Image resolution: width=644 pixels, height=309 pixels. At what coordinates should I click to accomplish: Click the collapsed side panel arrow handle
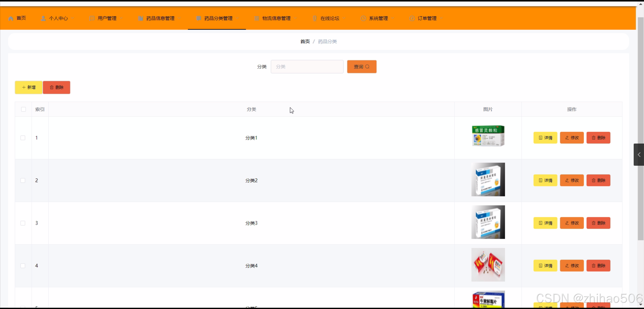[x=639, y=155]
